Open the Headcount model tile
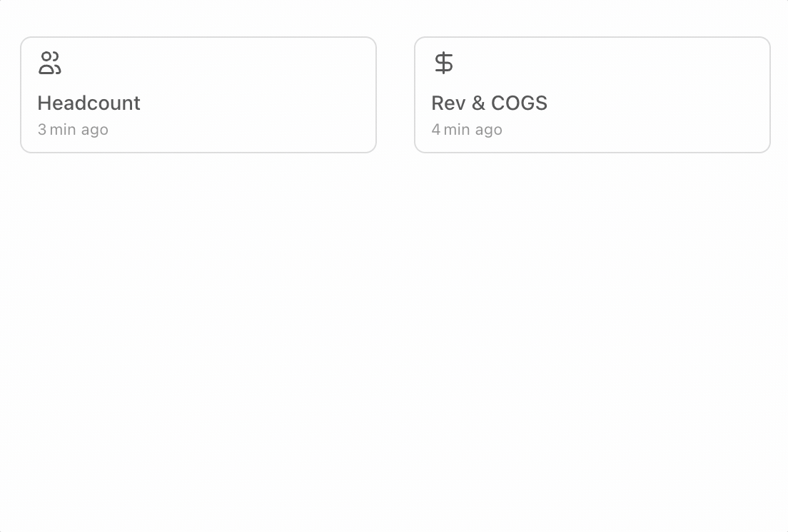 tap(198, 95)
